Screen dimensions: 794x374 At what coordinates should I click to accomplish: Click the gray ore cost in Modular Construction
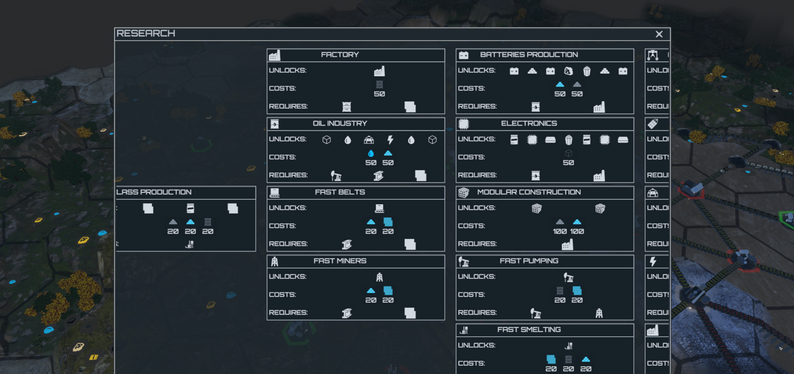[x=560, y=222]
